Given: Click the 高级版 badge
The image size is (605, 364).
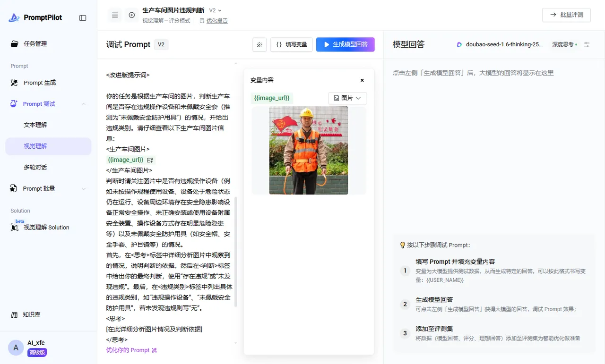Looking at the screenshot, I should (37, 353).
